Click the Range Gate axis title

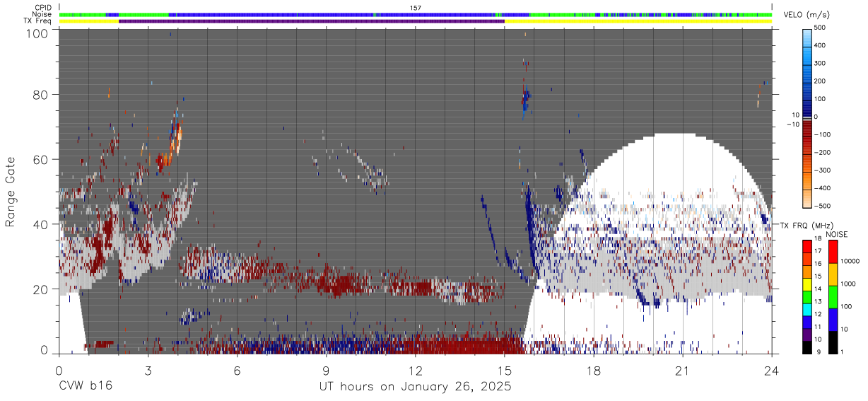pyautogui.click(x=11, y=190)
